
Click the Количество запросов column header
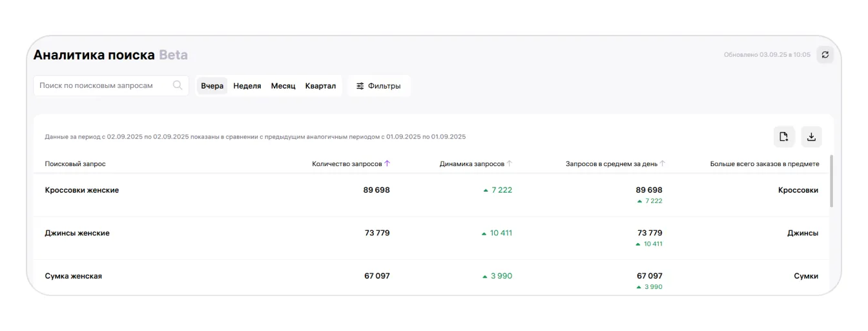[x=347, y=164]
